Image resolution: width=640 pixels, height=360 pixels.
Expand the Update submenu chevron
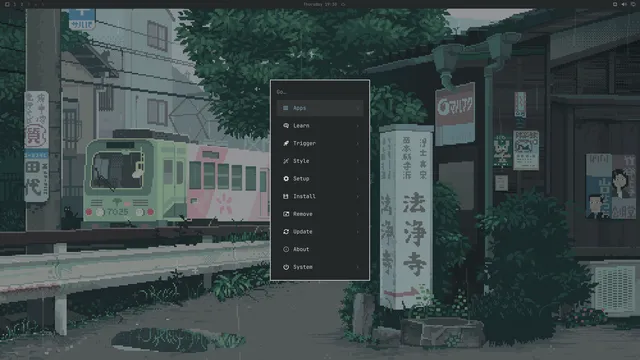(x=358, y=231)
